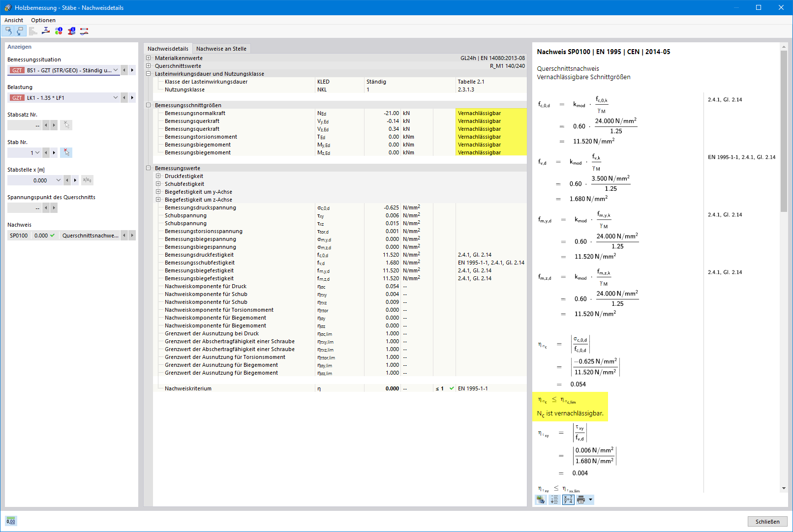Toggle the x/y=7/4 formula values icon
Viewport: 793px width, 532px height.
(568, 500)
